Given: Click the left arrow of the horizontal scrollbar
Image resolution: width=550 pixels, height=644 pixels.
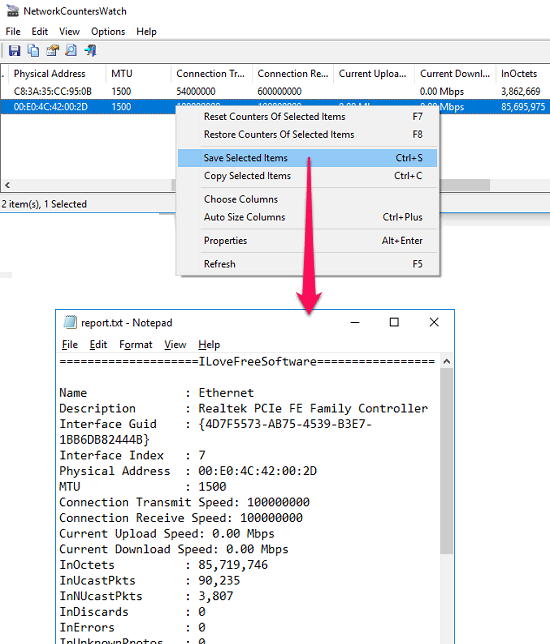Looking at the screenshot, I should (7, 185).
